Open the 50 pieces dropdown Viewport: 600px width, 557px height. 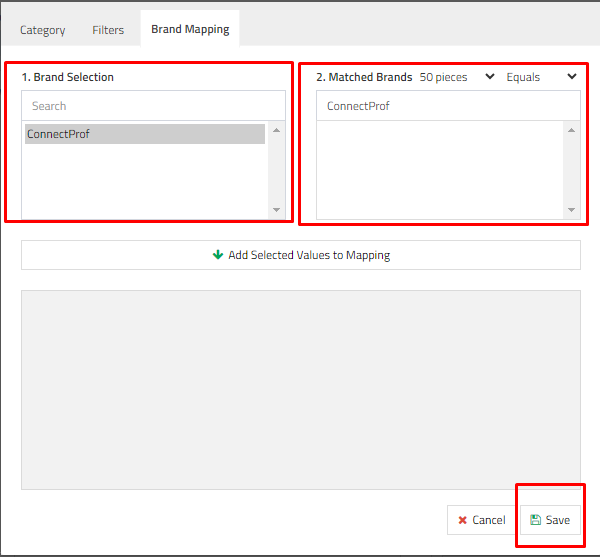click(x=456, y=77)
